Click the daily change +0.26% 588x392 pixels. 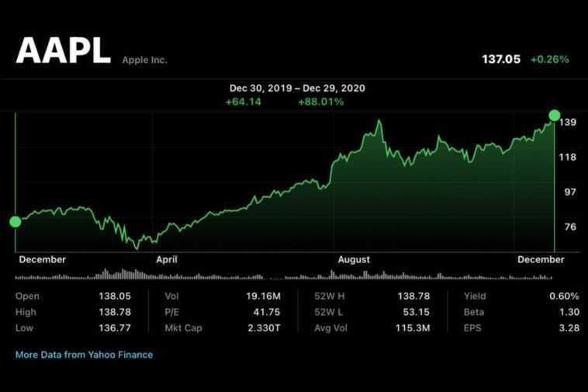(549, 59)
